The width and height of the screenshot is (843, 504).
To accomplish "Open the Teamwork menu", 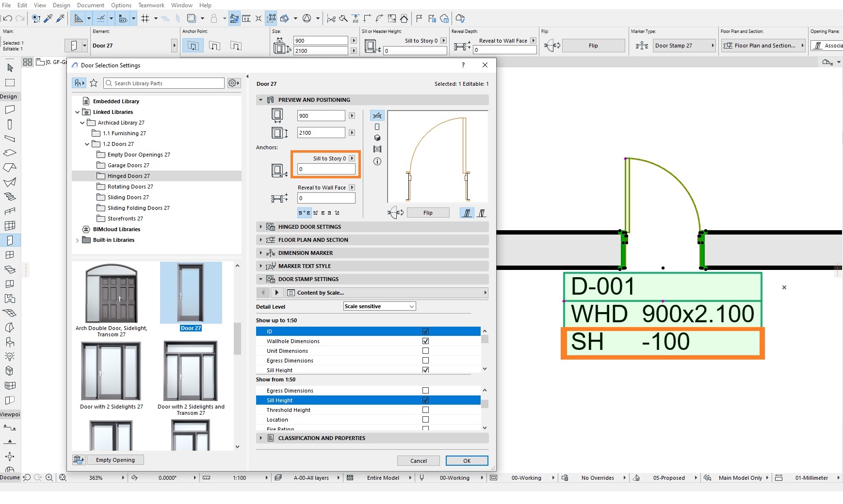I will pos(151,5).
